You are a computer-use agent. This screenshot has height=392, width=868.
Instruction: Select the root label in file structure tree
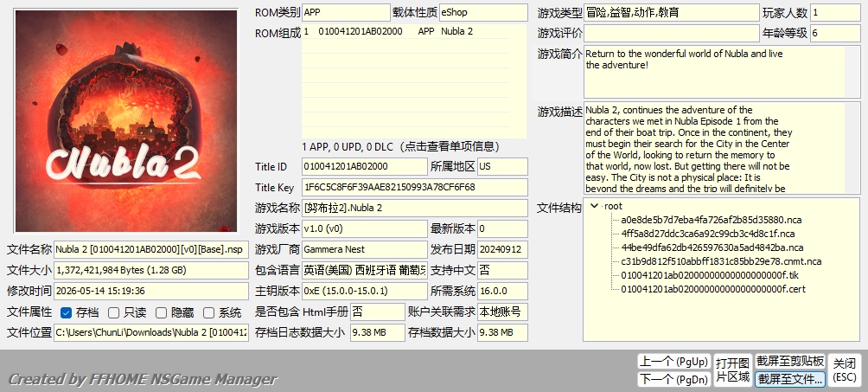tap(613, 206)
